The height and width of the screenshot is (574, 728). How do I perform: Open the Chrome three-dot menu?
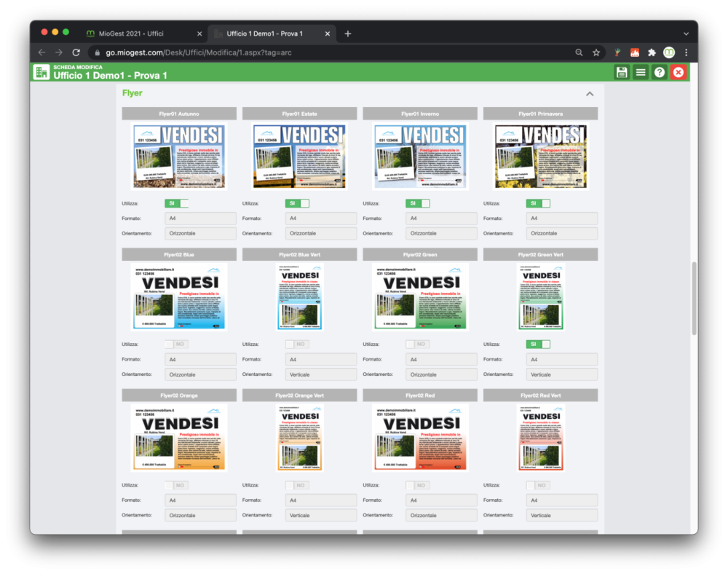[x=686, y=52]
